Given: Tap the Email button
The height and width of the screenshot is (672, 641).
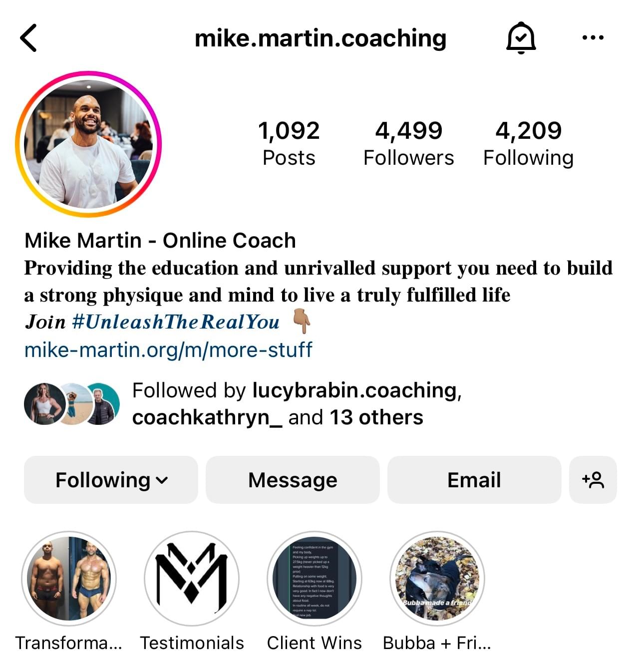Looking at the screenshot, I should [474, 480].
